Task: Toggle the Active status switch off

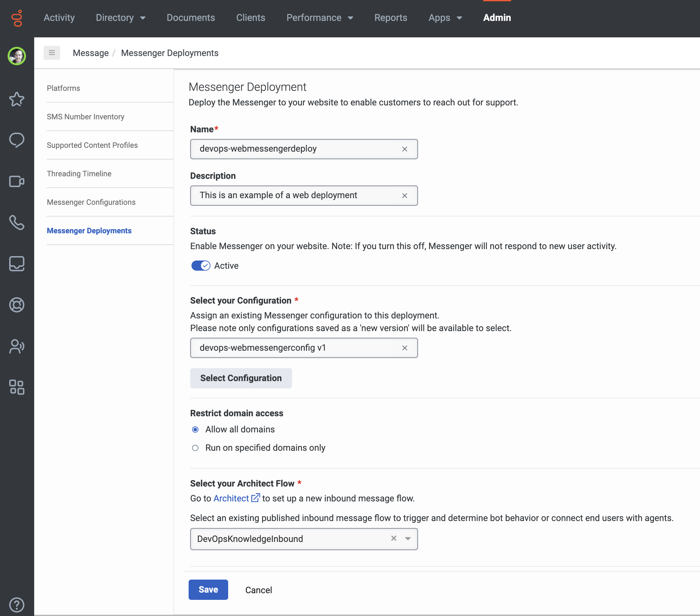Action: pos(201,266)
